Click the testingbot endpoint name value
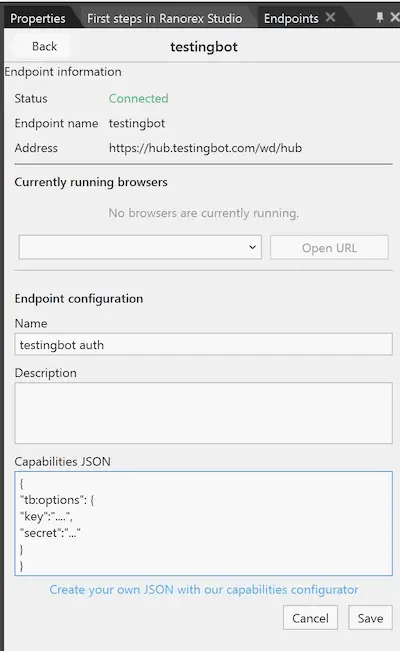The width and height of the screenshot is (400, 651). click(137, 123)
